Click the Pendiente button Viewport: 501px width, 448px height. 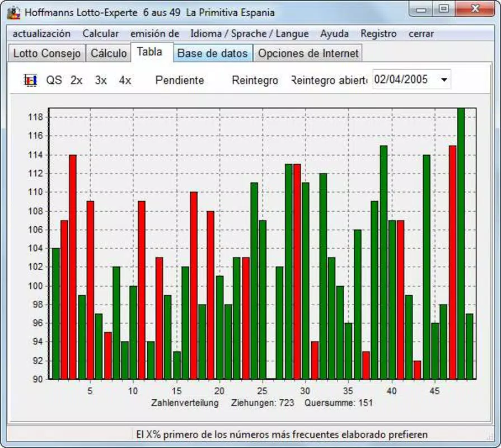180,80
